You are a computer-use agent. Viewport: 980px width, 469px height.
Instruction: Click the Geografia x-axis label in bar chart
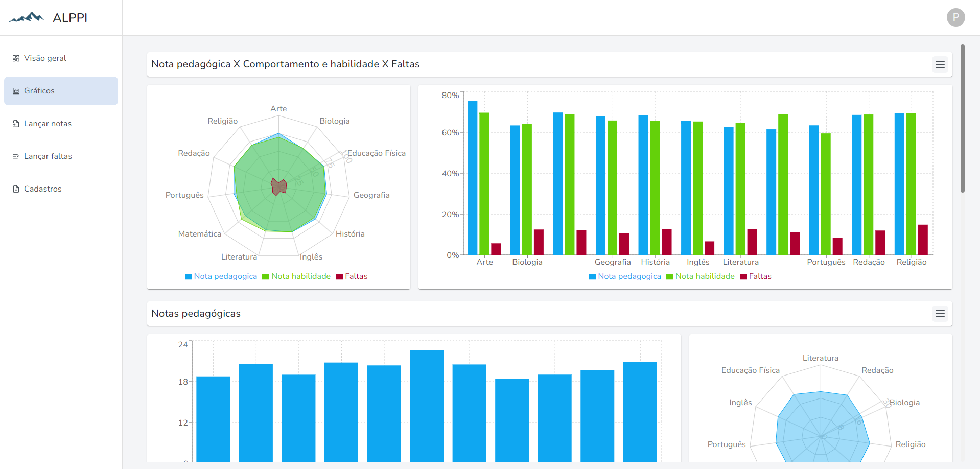coord(613,262)
